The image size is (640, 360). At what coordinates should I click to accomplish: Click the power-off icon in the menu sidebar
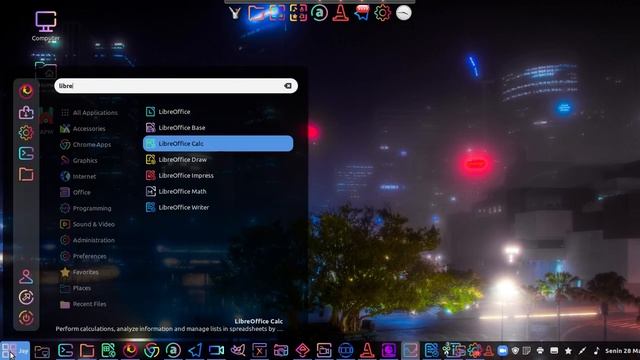pos(26,318)
